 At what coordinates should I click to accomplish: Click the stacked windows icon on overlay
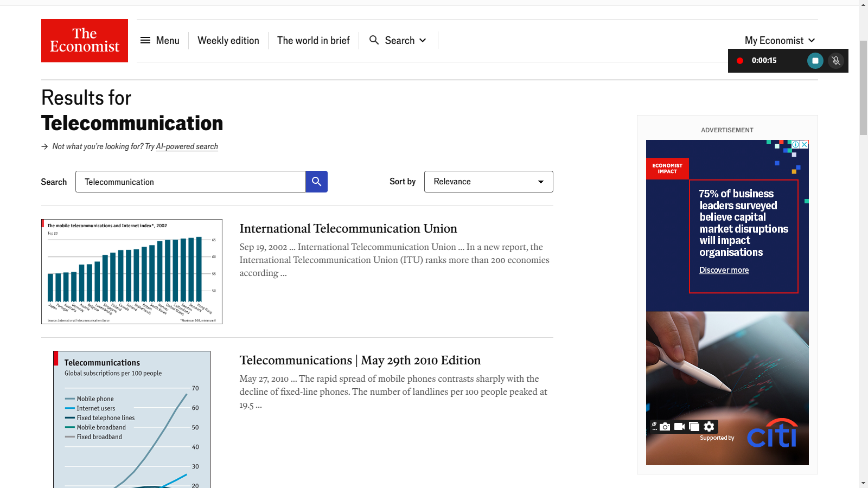694,427
